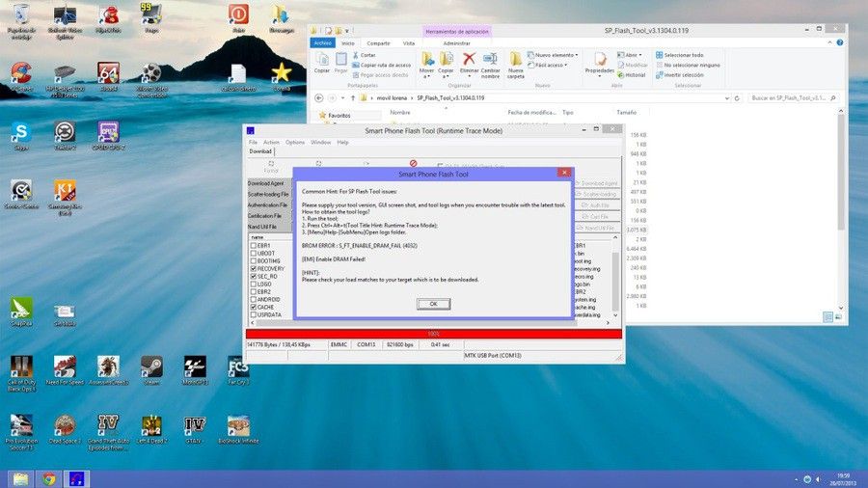
Task: Open the Skype desktop icon
Action: click(x=21, y=136)
